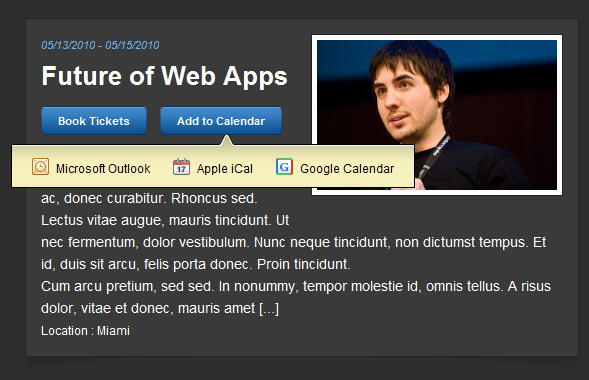Click the Microsoft Outlook clock icon

40,167
